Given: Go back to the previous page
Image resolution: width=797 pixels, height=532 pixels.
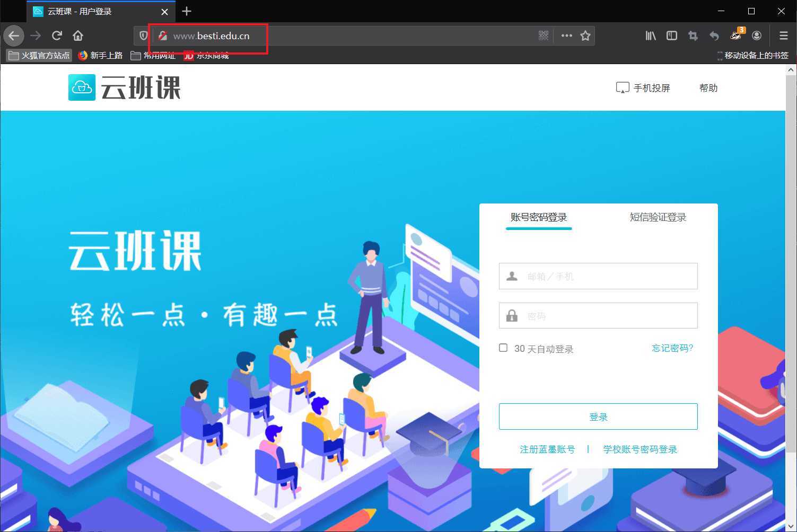Looking at the screenshot, I should pyautogui.click(x=14, y=36).
